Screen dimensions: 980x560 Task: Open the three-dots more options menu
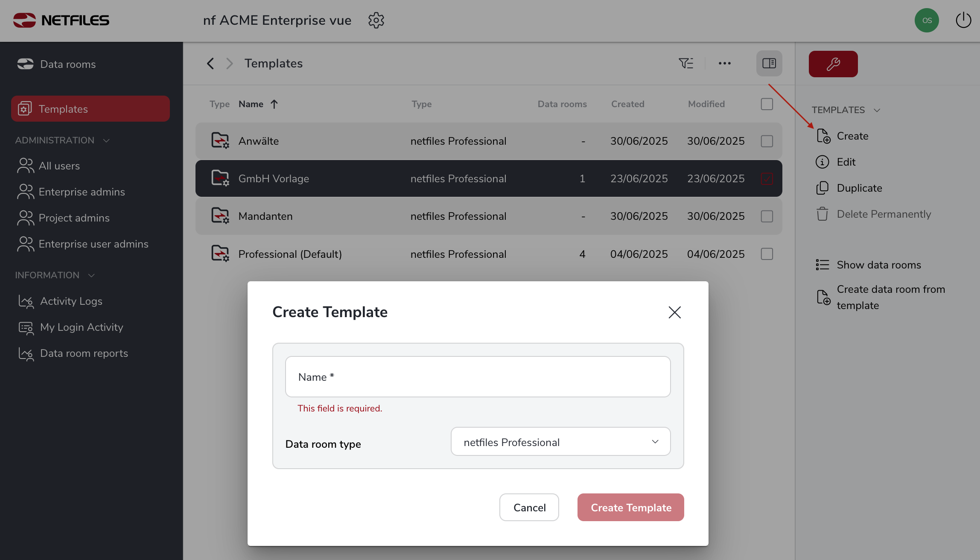coord(724,63)
